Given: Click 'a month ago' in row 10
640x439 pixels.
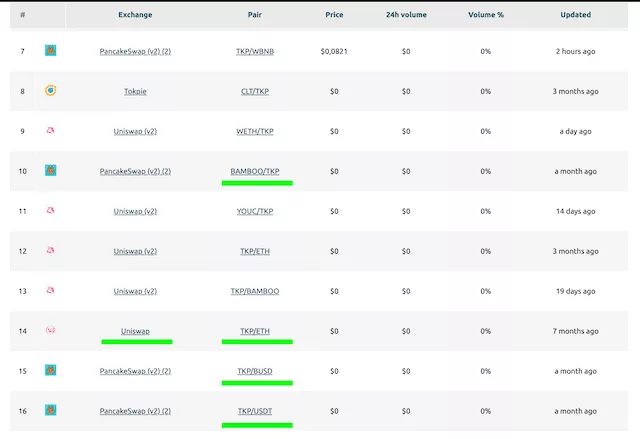Looking at the screenshot, I should click(x=576, y=171).
